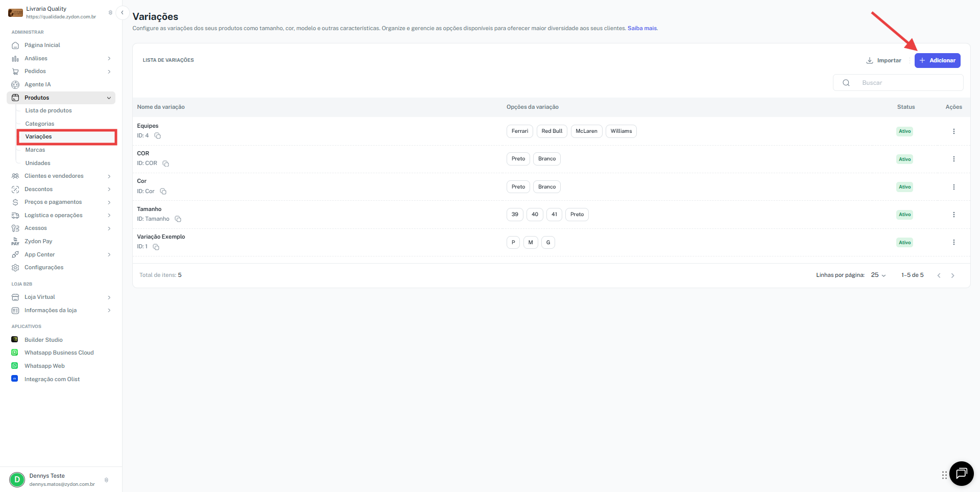This screenshot has height=492, width=980.
Task: Click the drag handle dots beside chat
Action: coord(944,475)
